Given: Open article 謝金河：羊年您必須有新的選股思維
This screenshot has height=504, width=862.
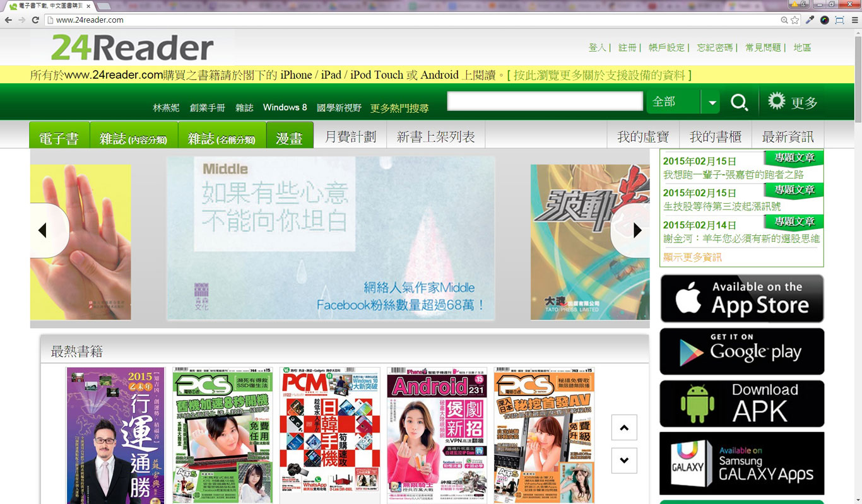Looking at the screenshot, I should 741,238.
